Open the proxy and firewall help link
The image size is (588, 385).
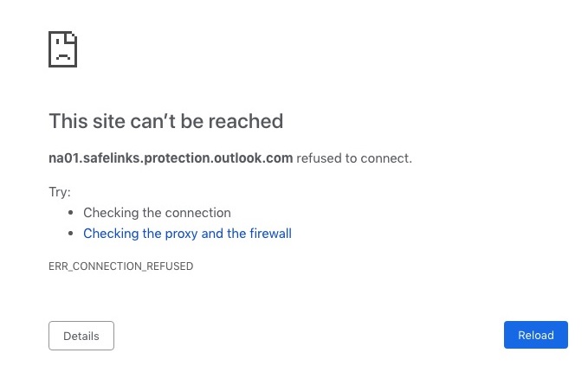point(187,234)
